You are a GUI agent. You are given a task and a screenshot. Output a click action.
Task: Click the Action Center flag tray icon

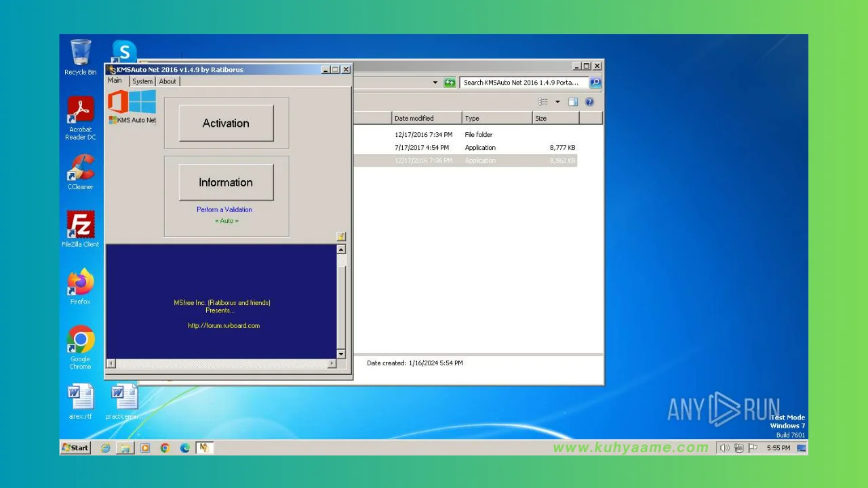pos(751,448)
